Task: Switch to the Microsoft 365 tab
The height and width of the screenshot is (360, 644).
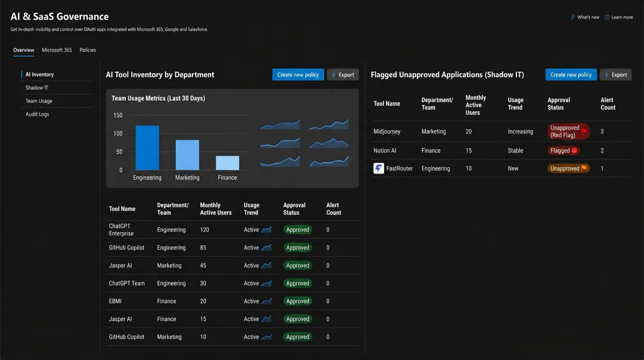Action: 57,50
